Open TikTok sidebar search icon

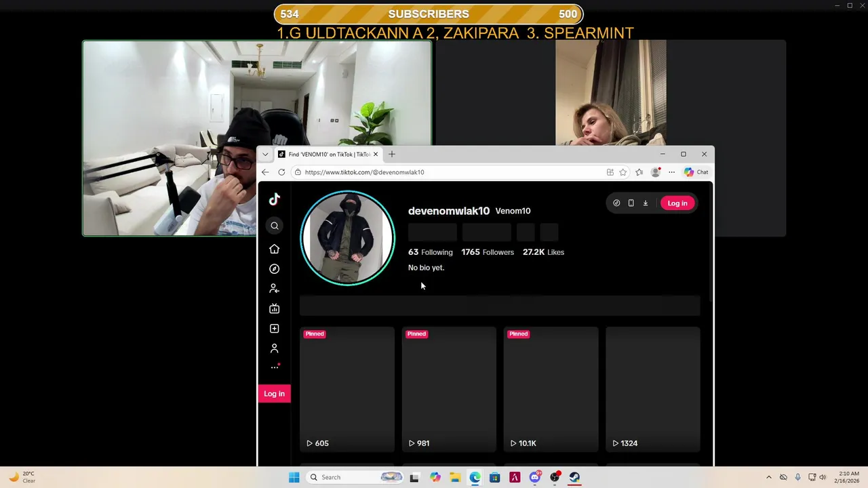click(x=275, y=226)
